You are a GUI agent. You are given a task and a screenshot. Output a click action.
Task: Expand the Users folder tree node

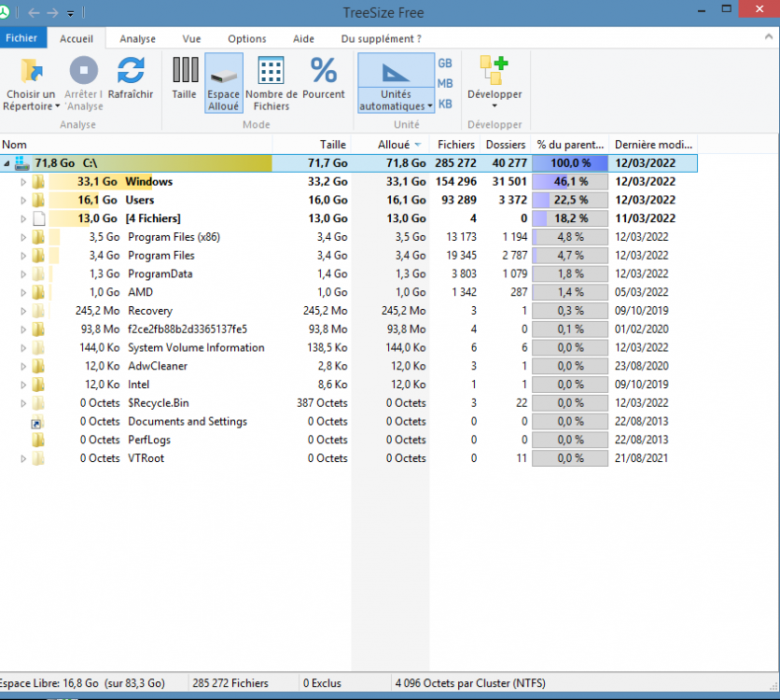pos(24,201)
